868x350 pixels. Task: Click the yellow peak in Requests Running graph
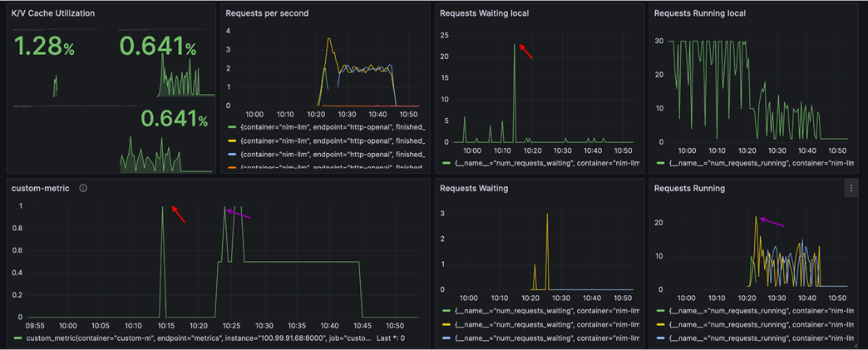(x=757, y=218)
